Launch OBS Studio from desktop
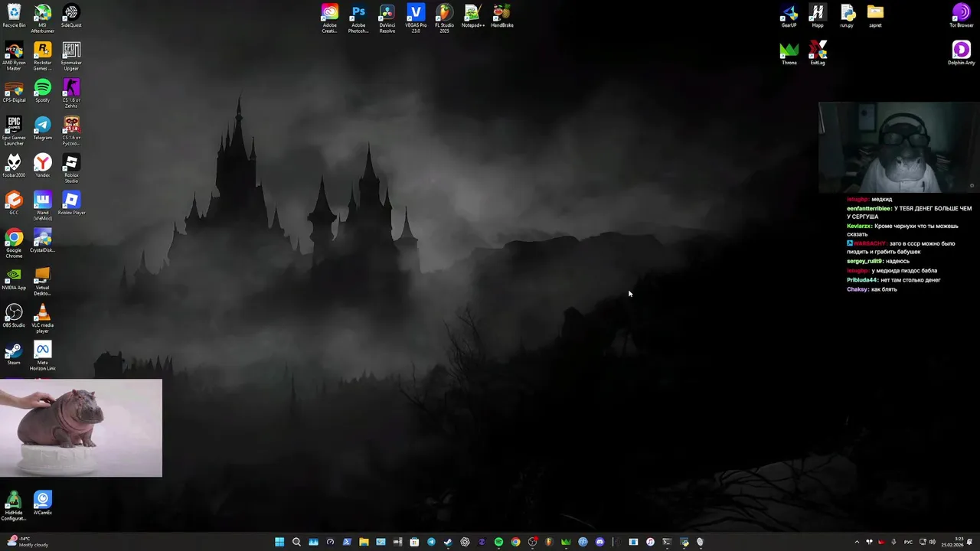Viewport: 980px width, 551px height. tap(14, 316)
